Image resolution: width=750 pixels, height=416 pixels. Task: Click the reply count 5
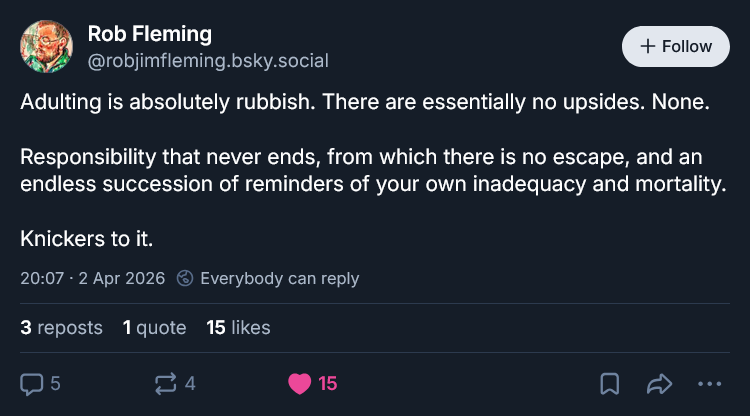coord(56,383)
